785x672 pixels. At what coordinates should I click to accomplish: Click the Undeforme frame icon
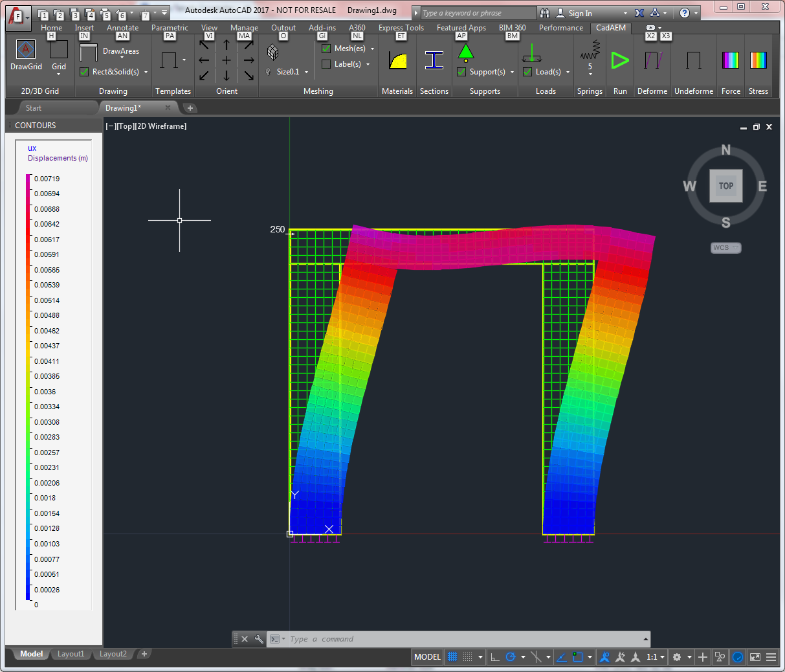(693, 61)
